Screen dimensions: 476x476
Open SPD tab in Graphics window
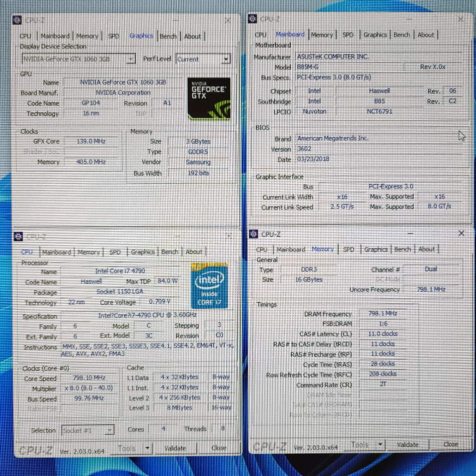coord(114,36)
